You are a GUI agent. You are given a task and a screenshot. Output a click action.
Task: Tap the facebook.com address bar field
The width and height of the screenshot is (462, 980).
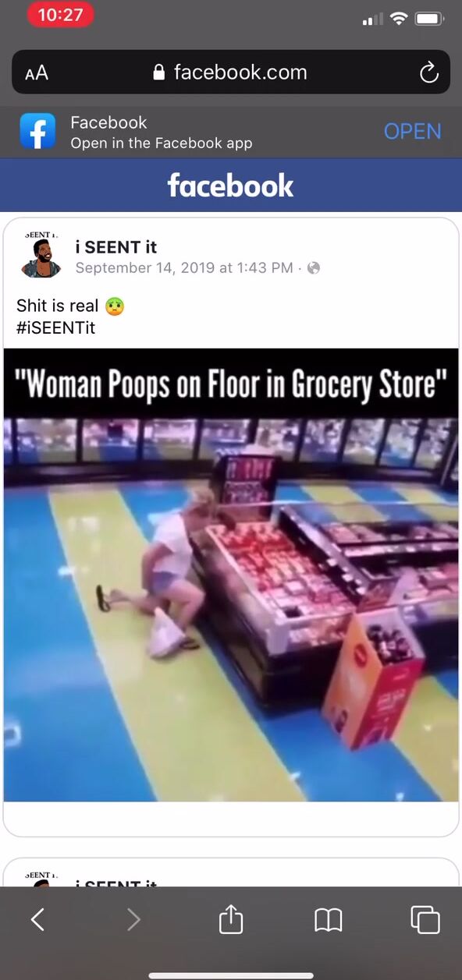231,73
